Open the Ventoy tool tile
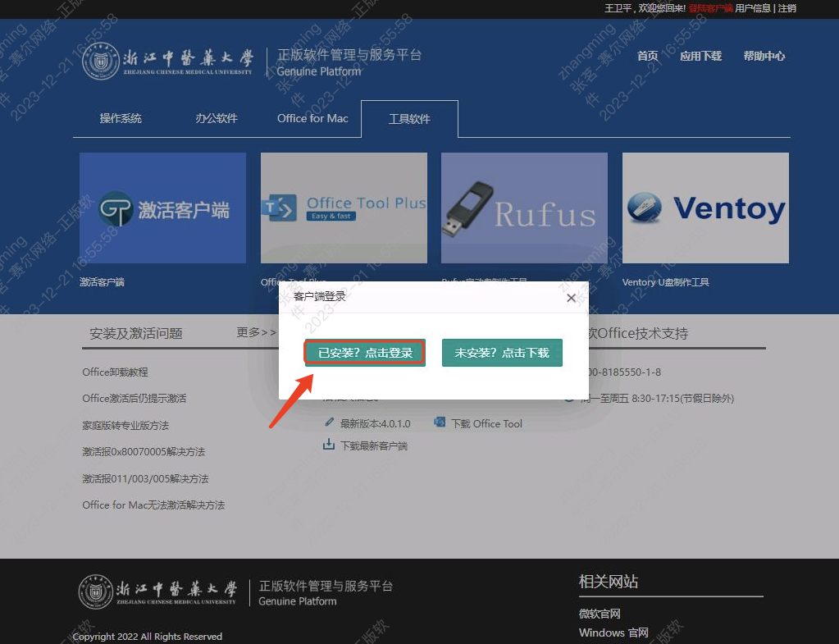839x644 pixels. point(705,208)
